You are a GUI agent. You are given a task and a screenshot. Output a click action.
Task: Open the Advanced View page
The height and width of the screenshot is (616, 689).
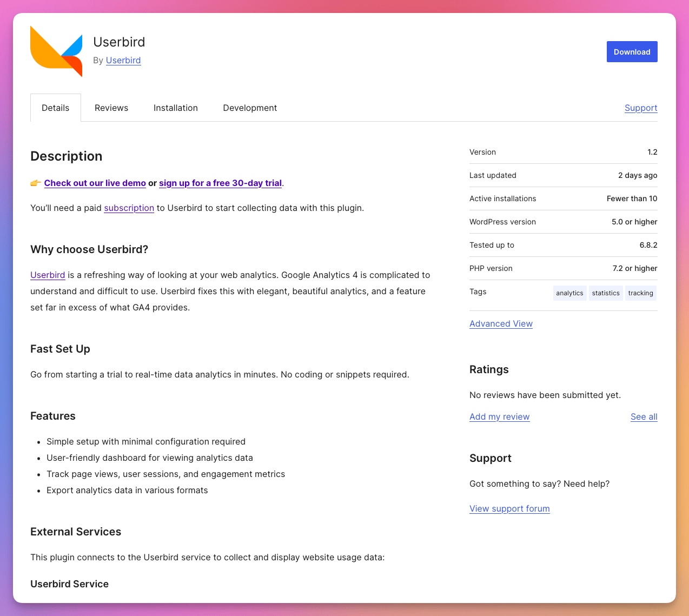tap(501, 323)
